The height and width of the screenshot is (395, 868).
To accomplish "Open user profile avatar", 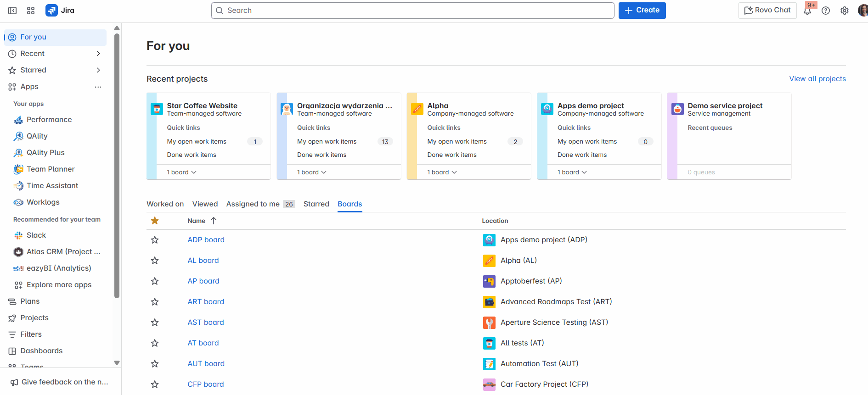I will click(863, 11).
